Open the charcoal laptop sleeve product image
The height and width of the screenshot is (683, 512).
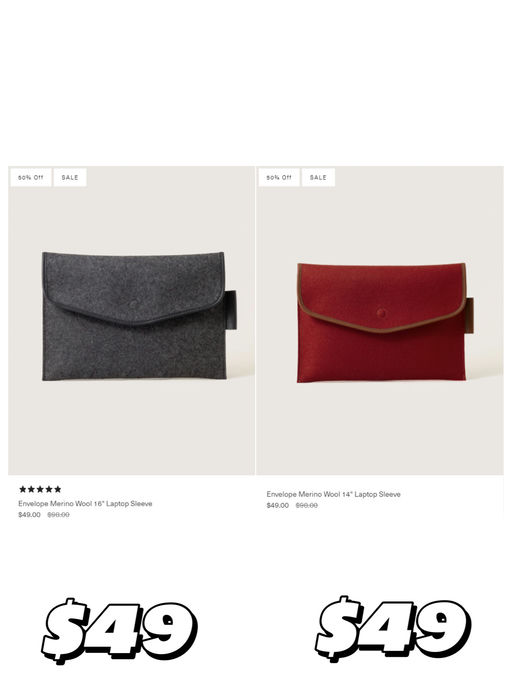(x=132, y=320)
